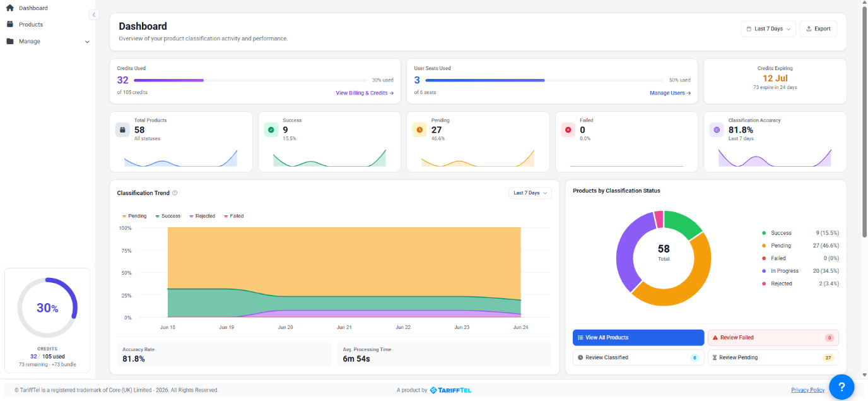The image size is (868, 401).
Task: Expand the Manage sidebar menu
Action: click(47, 41)
